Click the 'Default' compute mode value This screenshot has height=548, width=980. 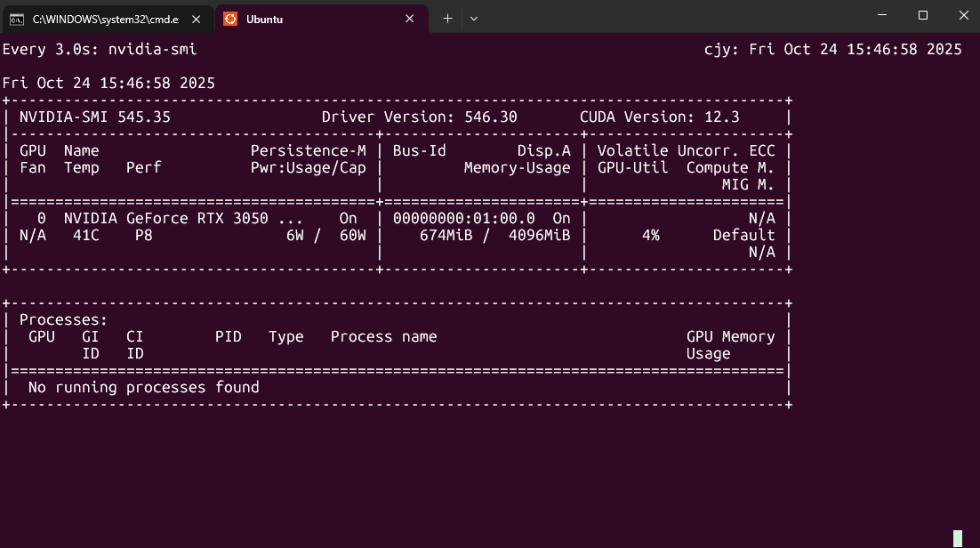(743, 235)
